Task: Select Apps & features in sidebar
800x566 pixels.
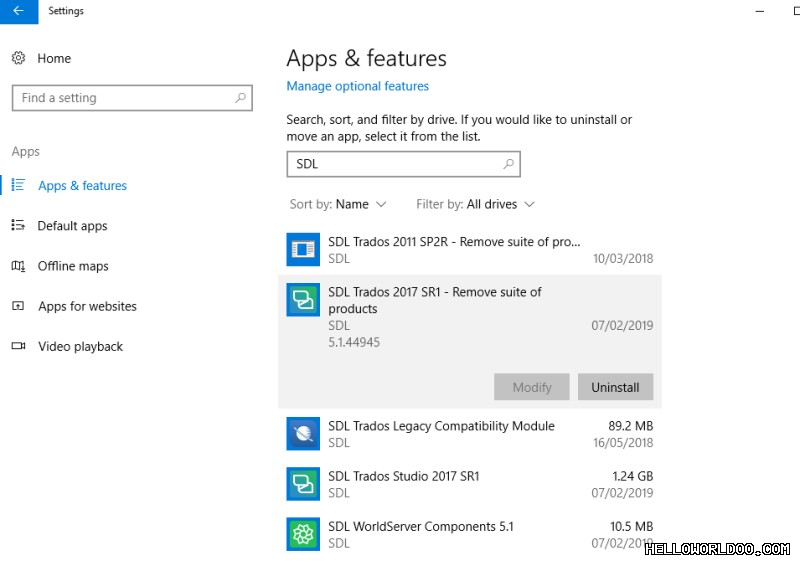Action: 82,185
